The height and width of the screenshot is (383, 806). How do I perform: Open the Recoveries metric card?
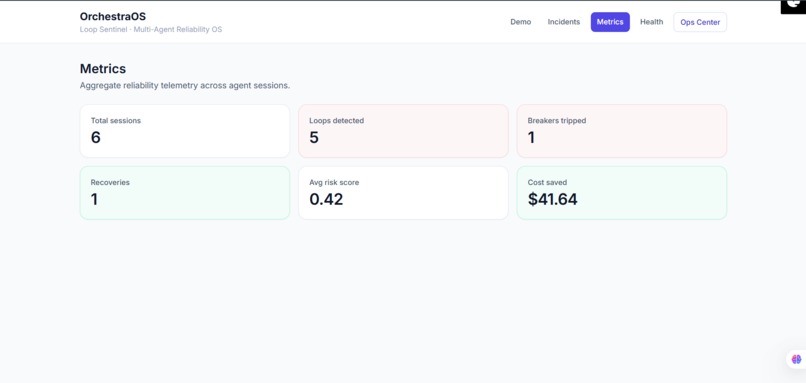pyautogui.click(x=185, y=193)
